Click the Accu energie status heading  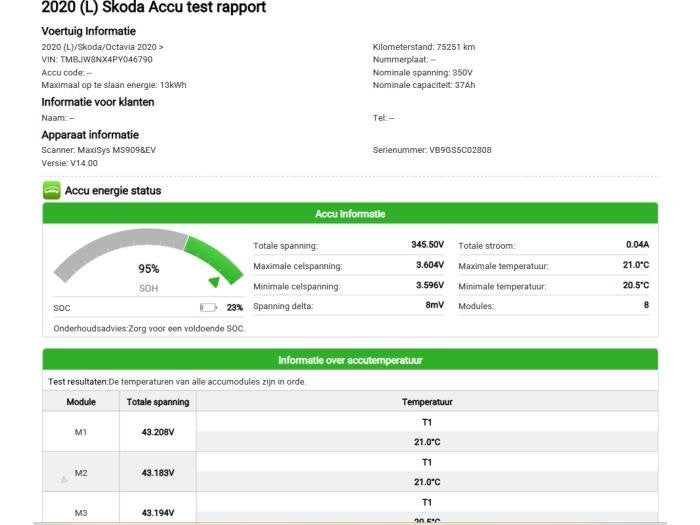pyautogui.click(x=113, y=191)
